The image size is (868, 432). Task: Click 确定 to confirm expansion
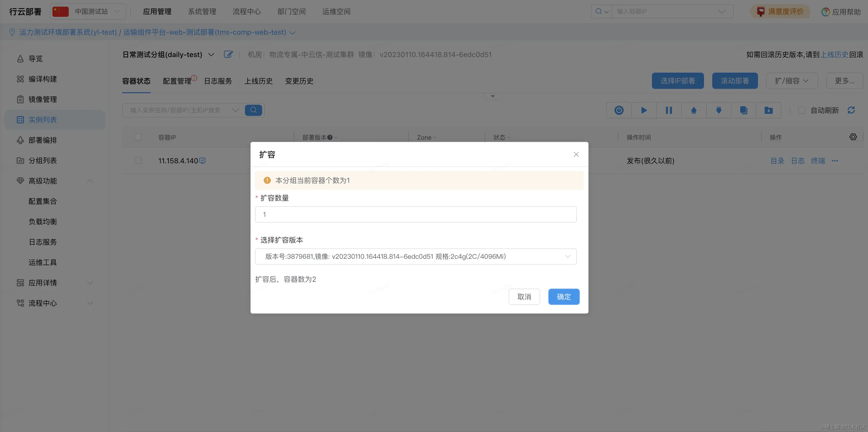click(563, 297)
